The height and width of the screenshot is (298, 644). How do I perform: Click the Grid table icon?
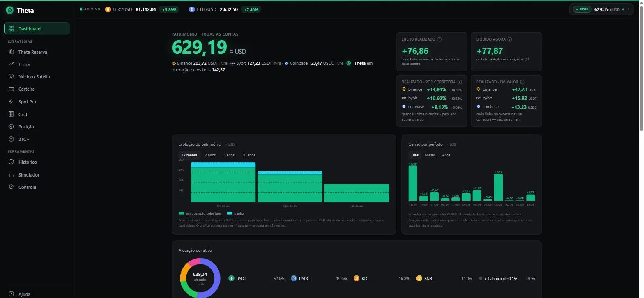tap(11, 114)
